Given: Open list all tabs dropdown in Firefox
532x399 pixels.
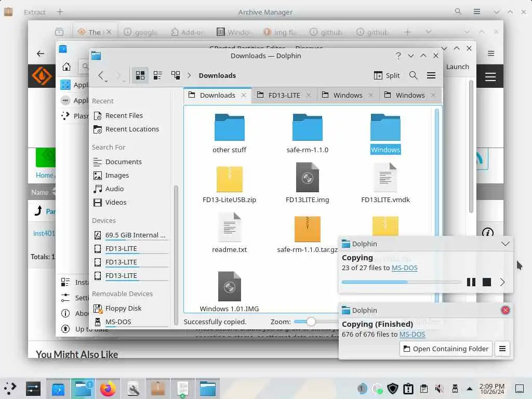Looking at the screenshot, I should pyautogui.click(x=428, y=32).
